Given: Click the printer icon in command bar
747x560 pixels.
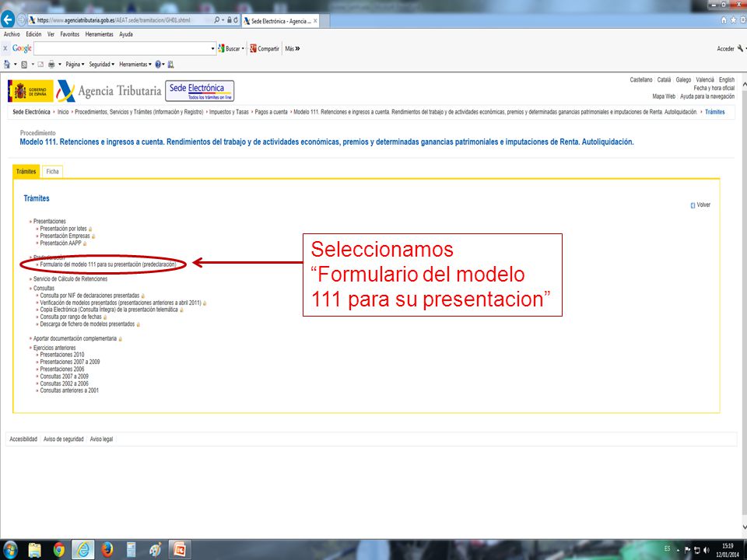Looking at the screenshot, I should click(x=51, y=65).
